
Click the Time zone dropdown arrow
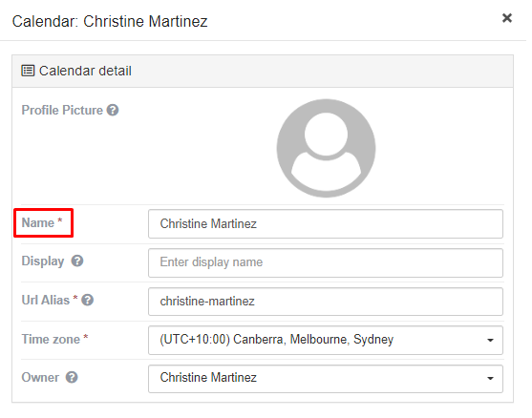tap(490, 341)
